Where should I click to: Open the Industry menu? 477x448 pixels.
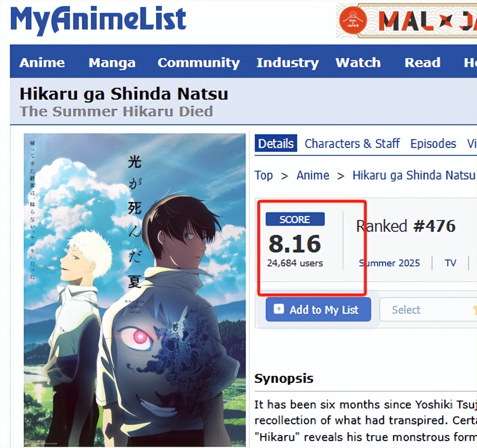click(x=287, y=63)
